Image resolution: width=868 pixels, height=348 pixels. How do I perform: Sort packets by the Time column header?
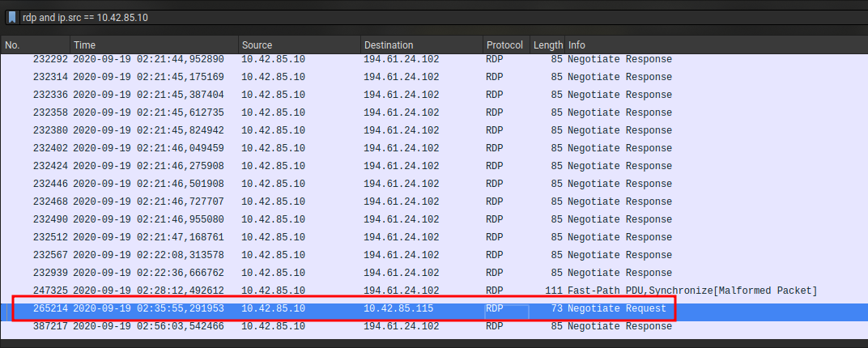pyautogui.click(x=154, y=45)
